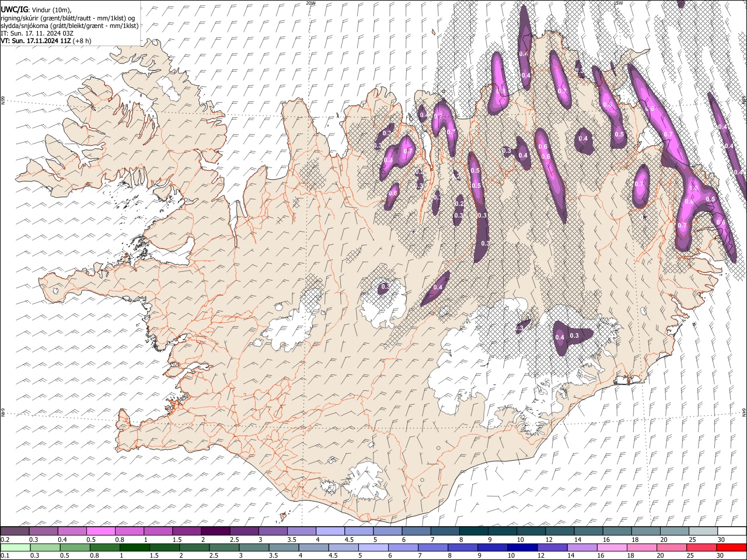Click the 1.0 precipitation value in the east
Image resolution: width=747 pixels, height=560 pixels.
693,188
